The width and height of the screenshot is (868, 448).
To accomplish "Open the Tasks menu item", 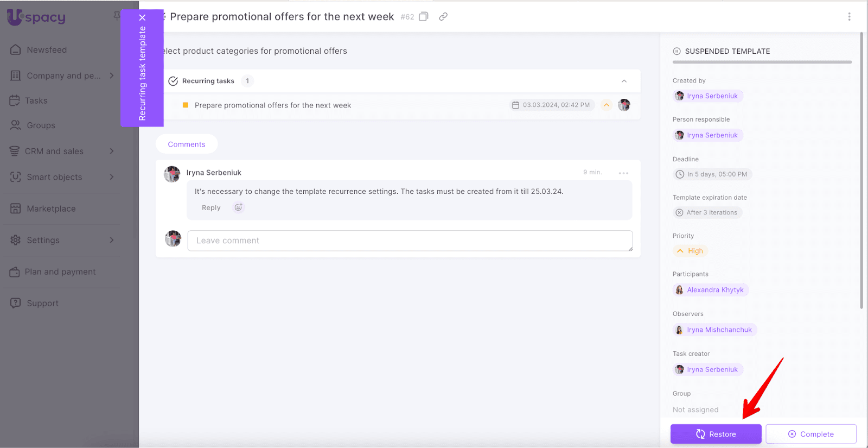I will 36,100.
